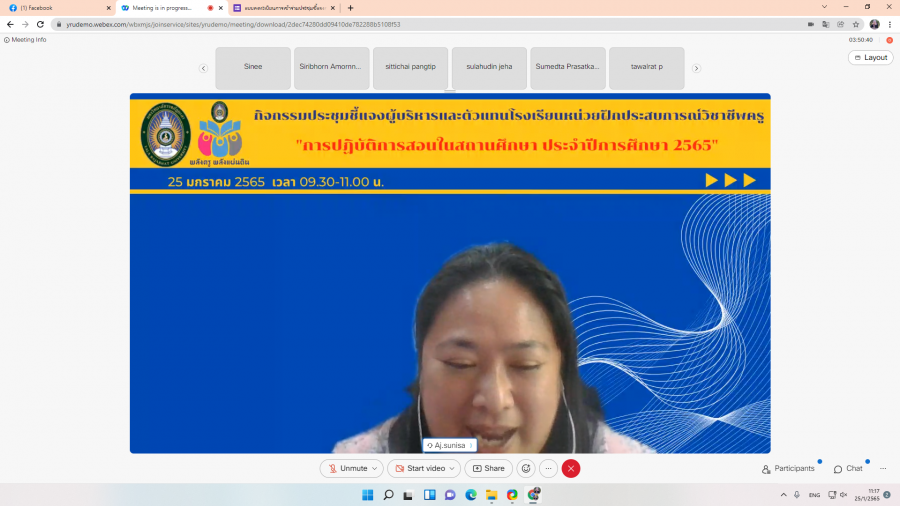Show Meeting Info details
This screenshot has height=506, width=900.
pyautogui.click(x=26, y=40)
